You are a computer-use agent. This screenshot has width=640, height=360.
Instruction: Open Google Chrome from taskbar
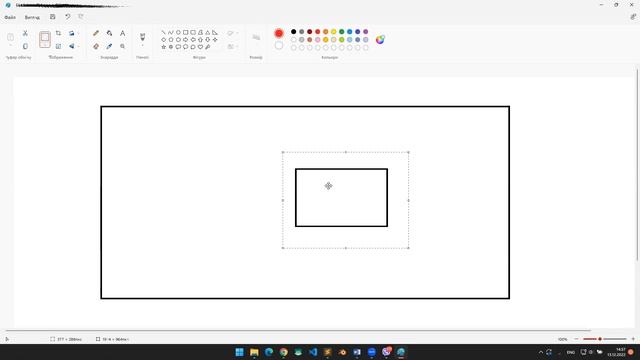click(284, 352)
